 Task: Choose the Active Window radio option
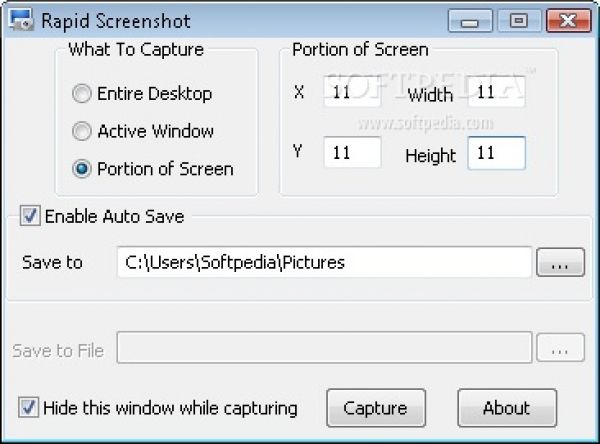click(x=82, y=131)
